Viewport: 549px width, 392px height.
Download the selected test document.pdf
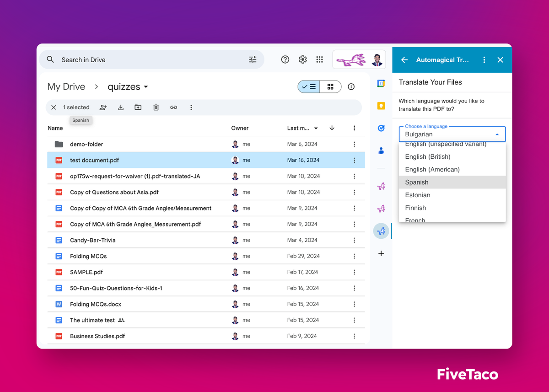click(x=120, y=107)
